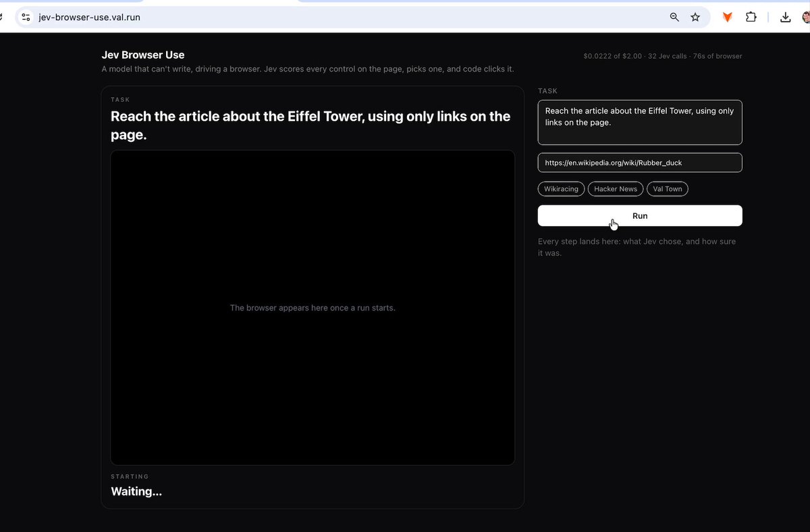Click the zoom magnifier icon in address bar
The width and height of the screenshot is (810, 532).
coord(674,18)
